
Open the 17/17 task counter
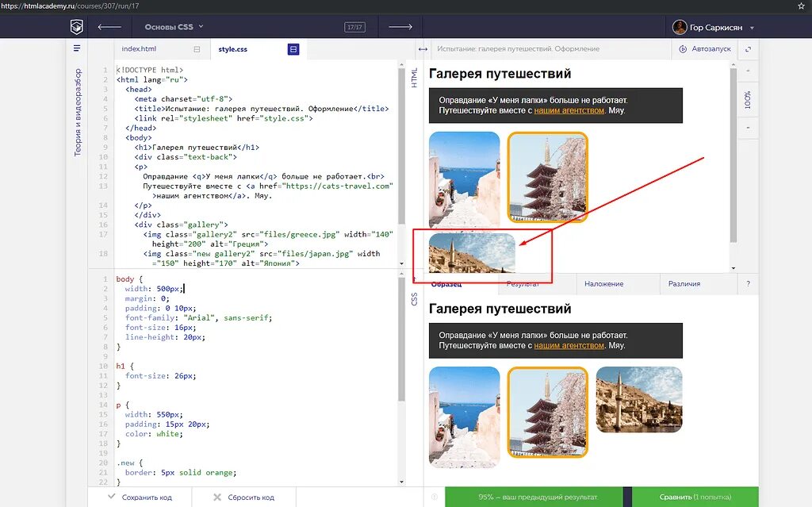coord(354,27)
